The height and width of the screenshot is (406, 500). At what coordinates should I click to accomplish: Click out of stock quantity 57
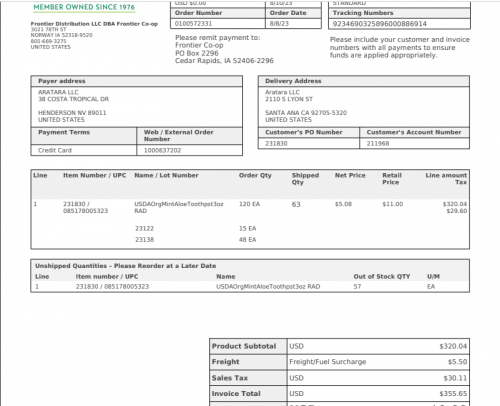(x=357, y=287)
